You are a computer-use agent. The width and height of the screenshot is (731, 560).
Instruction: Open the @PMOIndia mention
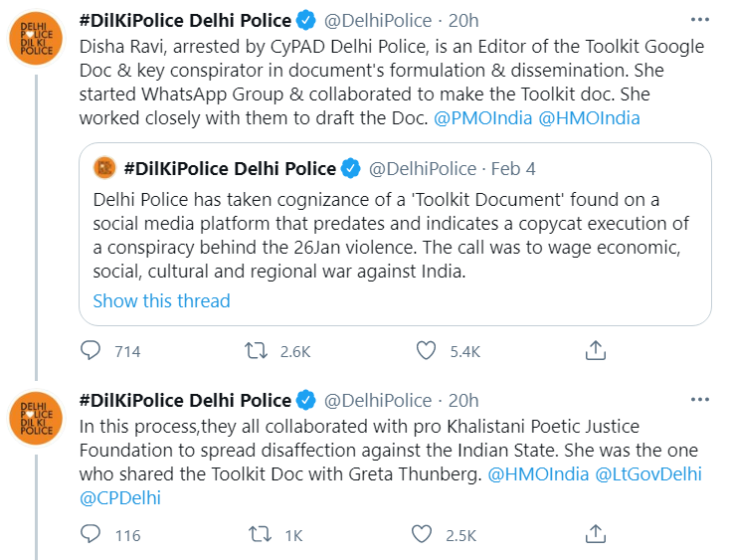[482, 118]
